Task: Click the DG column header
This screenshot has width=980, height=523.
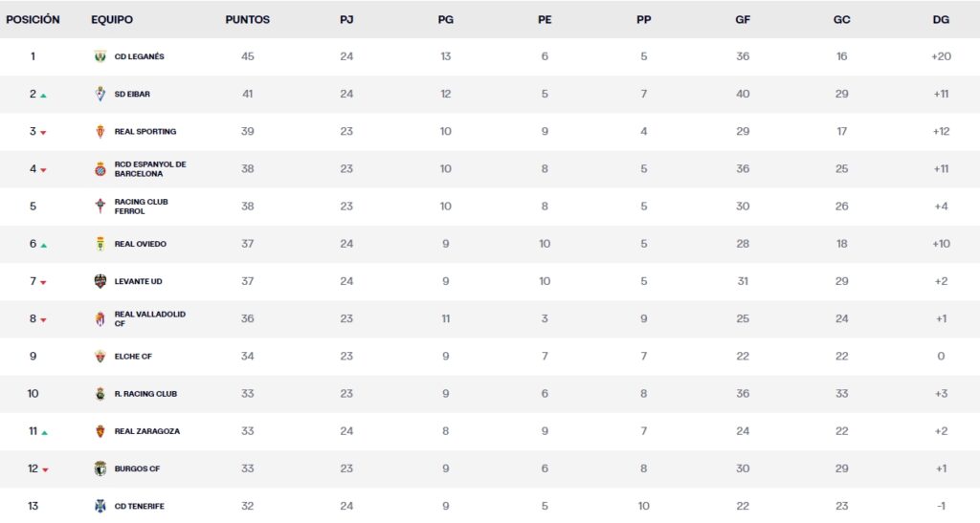Action: [x=941, y=19]
